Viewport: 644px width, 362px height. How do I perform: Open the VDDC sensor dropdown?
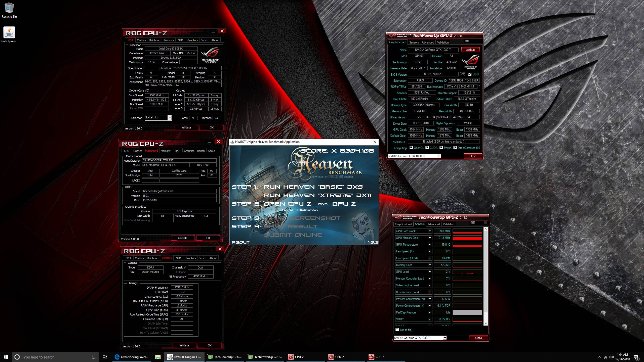[430, 319]
